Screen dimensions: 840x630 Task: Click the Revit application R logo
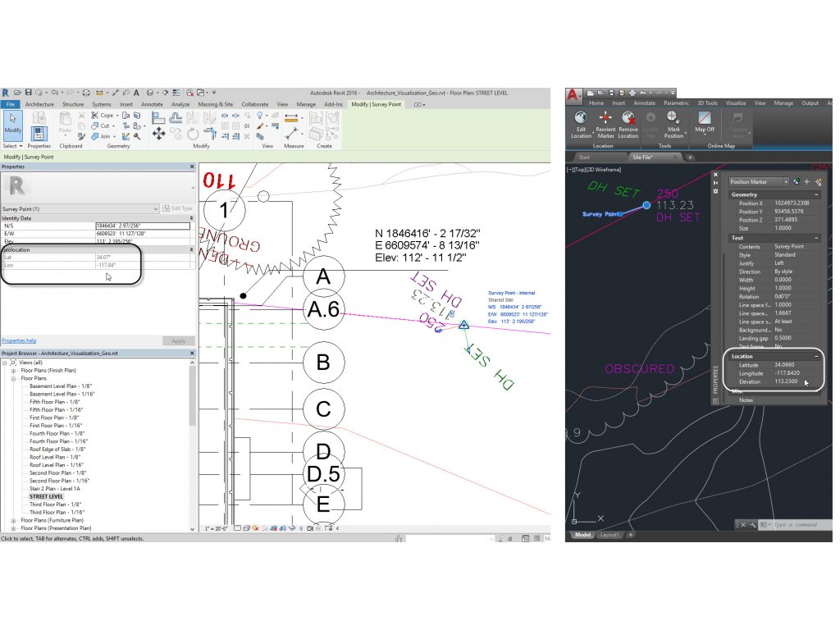[x=6, y=93]
